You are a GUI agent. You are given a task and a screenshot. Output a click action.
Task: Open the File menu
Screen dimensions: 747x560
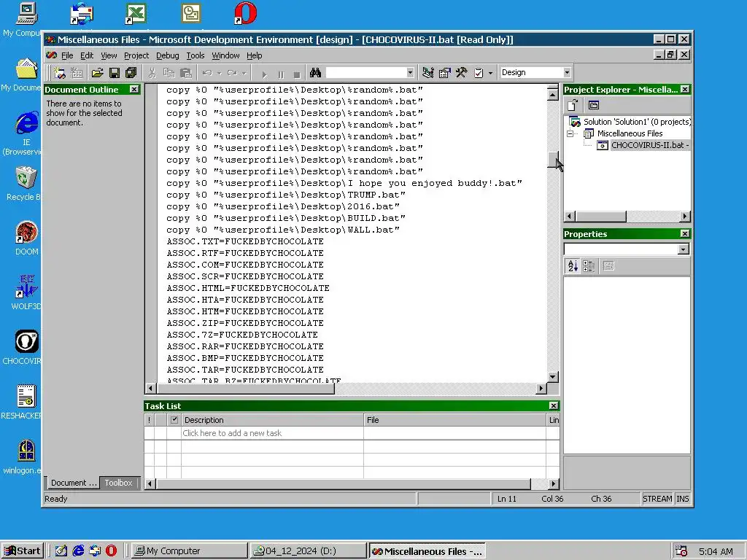point(67,55)
